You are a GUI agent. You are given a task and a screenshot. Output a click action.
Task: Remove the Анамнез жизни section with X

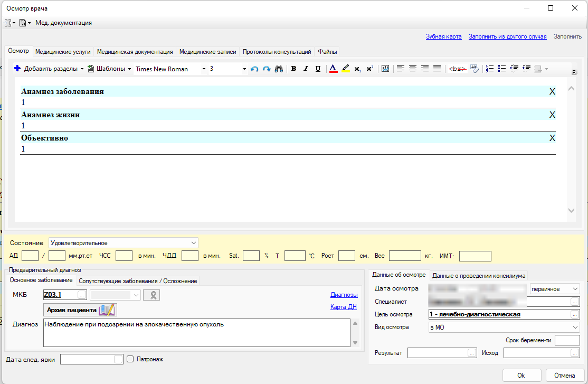coord(552,115)
